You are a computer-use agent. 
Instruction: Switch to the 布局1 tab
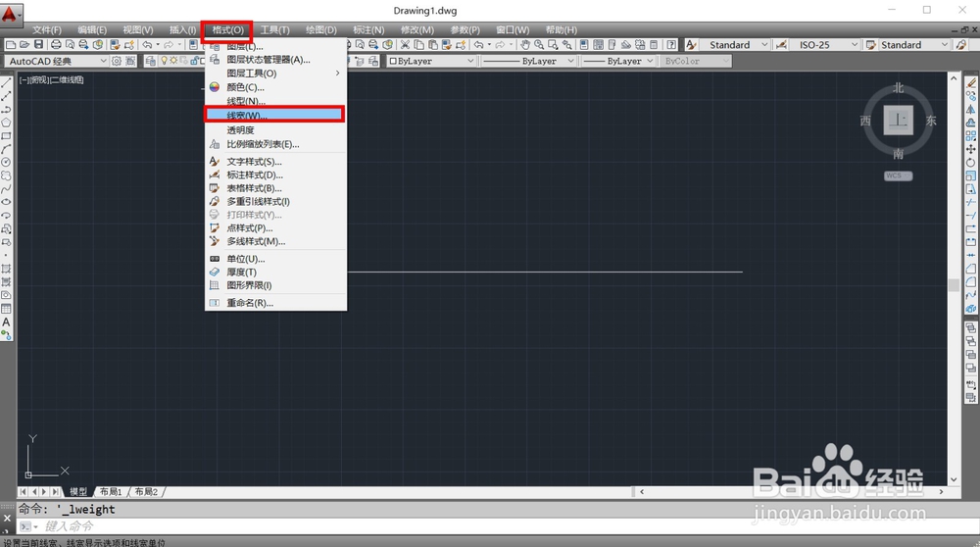111,492
